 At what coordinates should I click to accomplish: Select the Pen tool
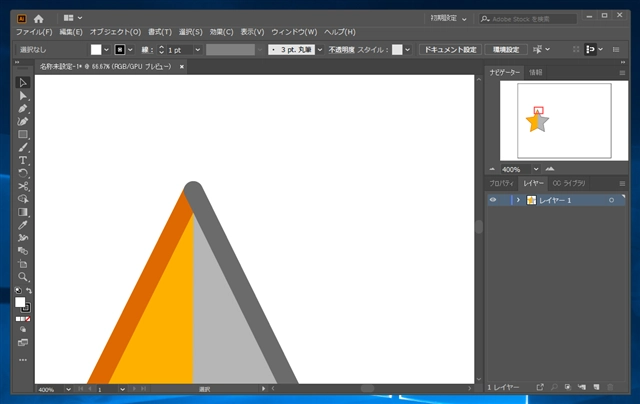pos(23,109)
